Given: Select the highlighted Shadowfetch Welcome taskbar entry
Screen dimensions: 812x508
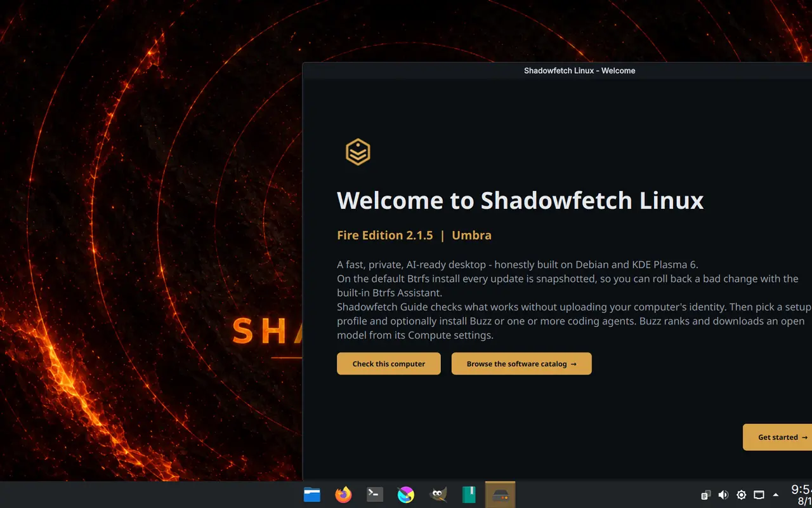Looking at the screenshot, I should [501, 495].
